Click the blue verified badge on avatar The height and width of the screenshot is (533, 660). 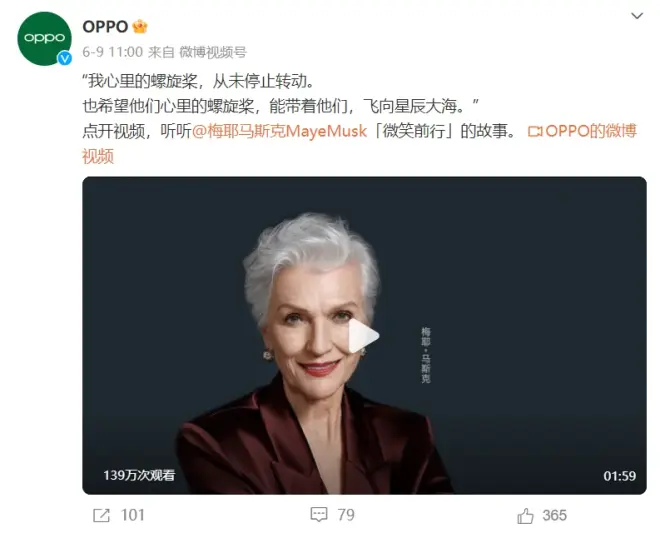pyautogui.click(x=65, y=59)
